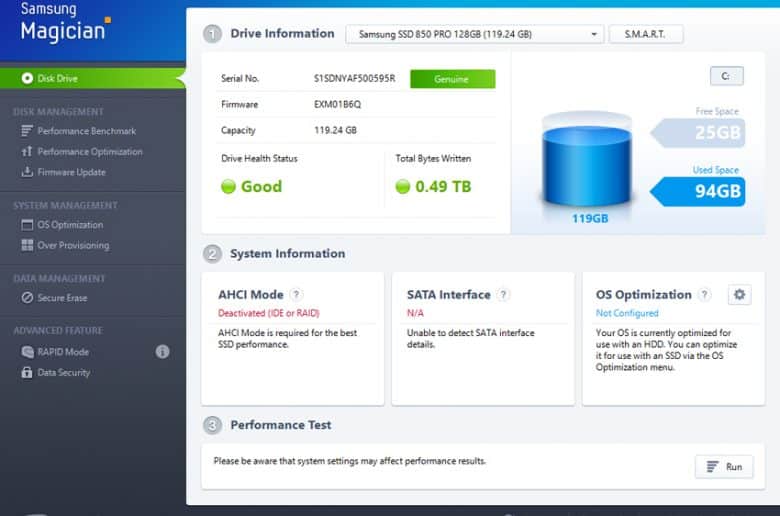Open the drive selection dropdown

(475, 34)
